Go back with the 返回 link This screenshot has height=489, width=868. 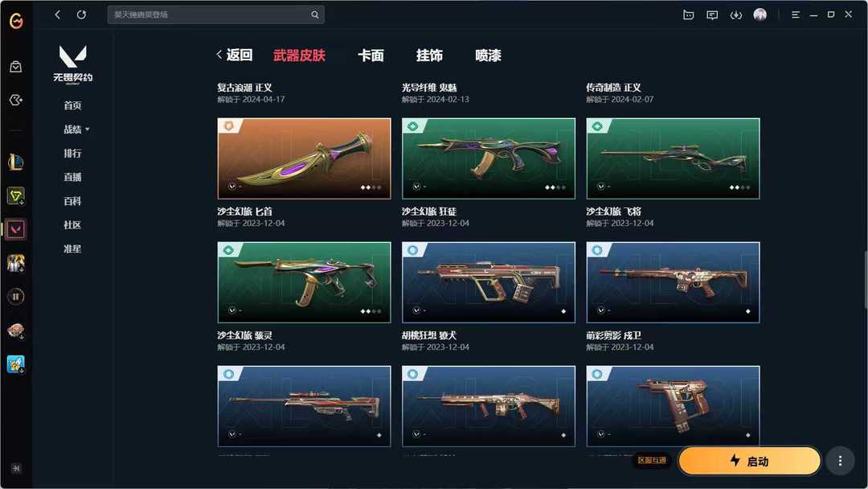(x=235, y=55)
